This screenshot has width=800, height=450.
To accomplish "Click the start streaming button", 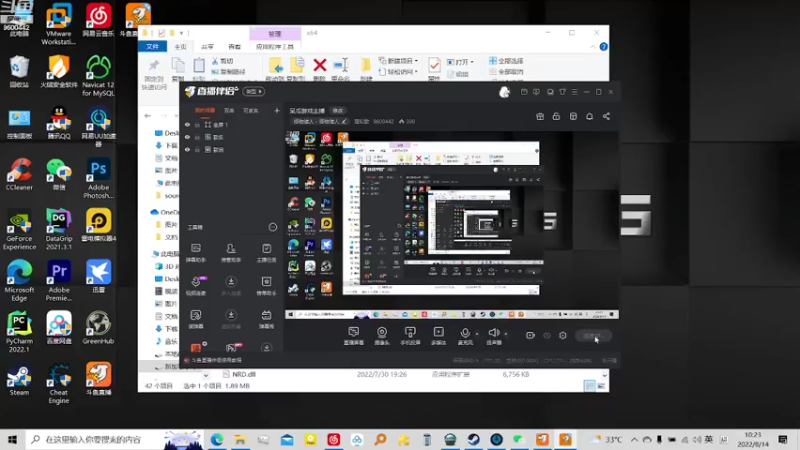I will pyautogui.click(x=594, y=336).
